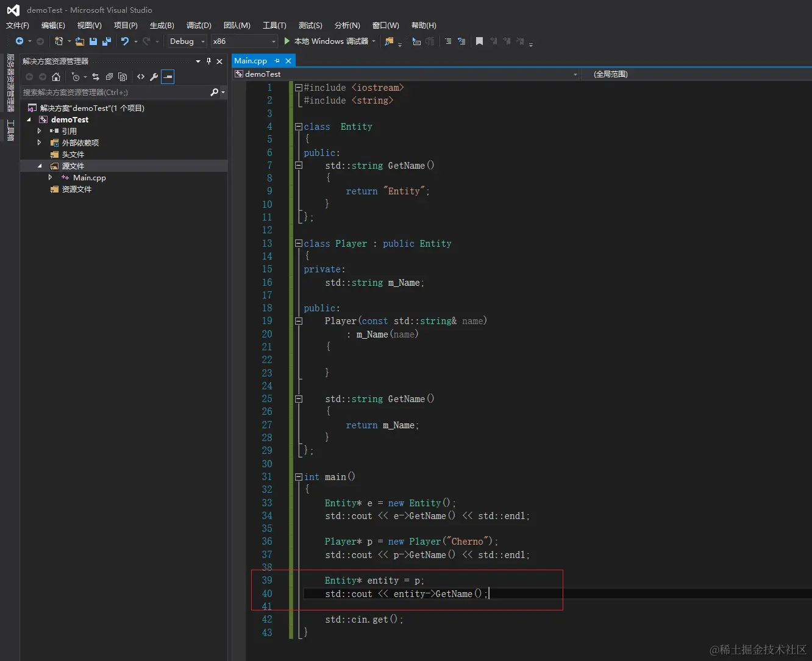Open the 调试(D) menu

[199, 26]
